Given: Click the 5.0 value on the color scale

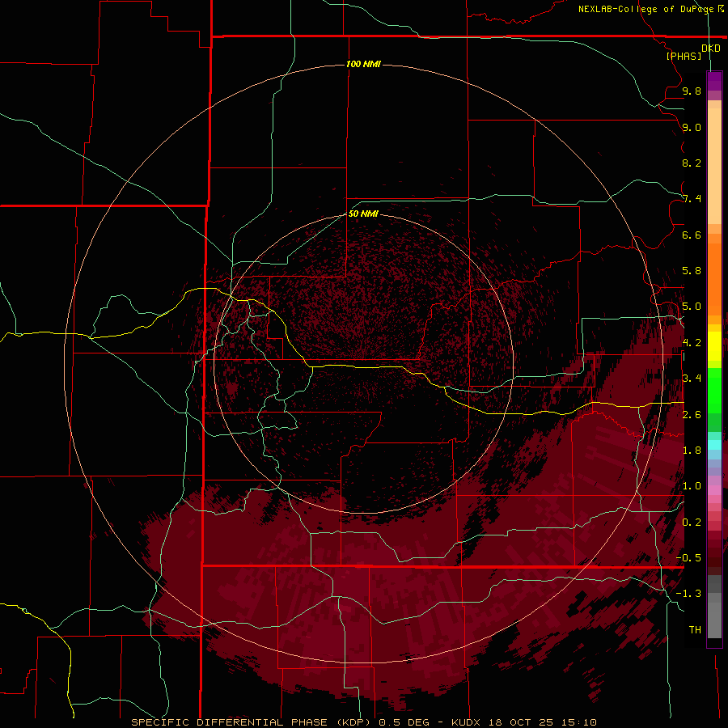Looking at the screenshot, I should (692, 307).
